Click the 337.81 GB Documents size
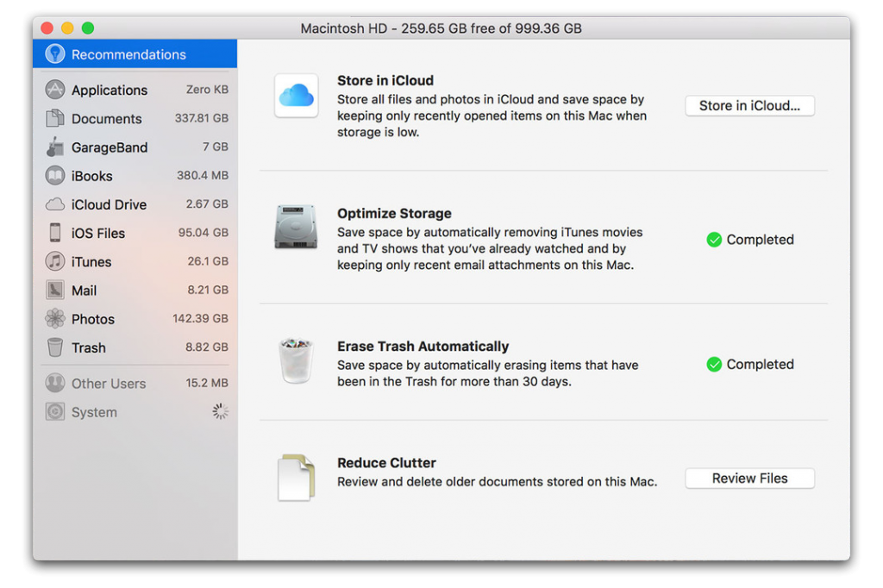The height and width of the screenshot is (588, 883). click(202, 118)
